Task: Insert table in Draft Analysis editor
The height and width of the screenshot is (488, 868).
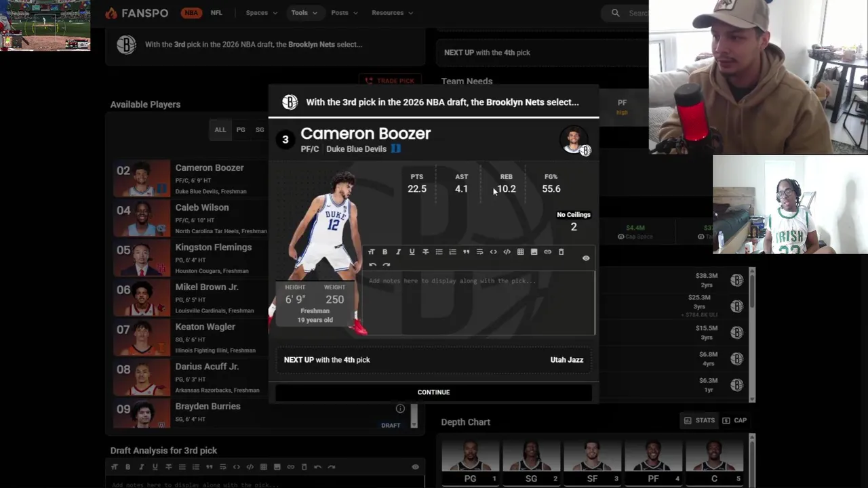Action: tap(263, 467)
